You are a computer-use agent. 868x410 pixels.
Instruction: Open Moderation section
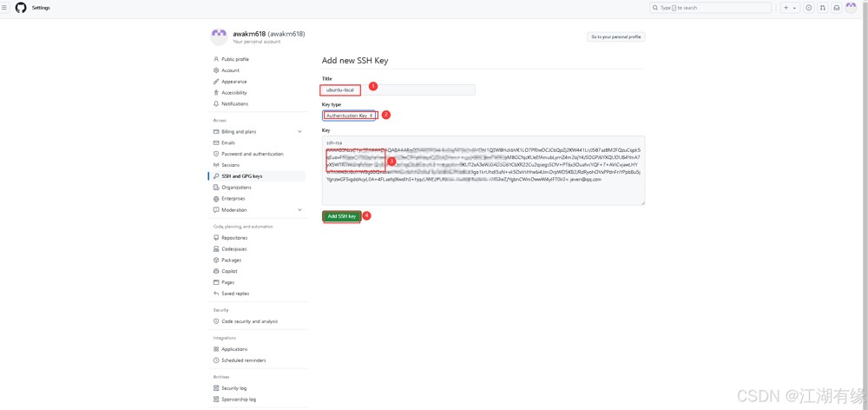tap(234, 210)
